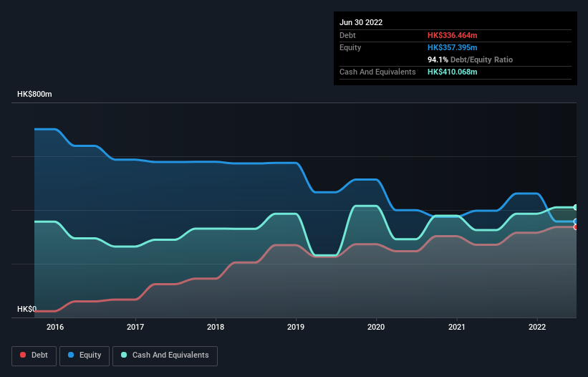This screenshot has width=588, height=377.
Task: Click the Jun 30 2022 tooltip date
Action: 361,22
